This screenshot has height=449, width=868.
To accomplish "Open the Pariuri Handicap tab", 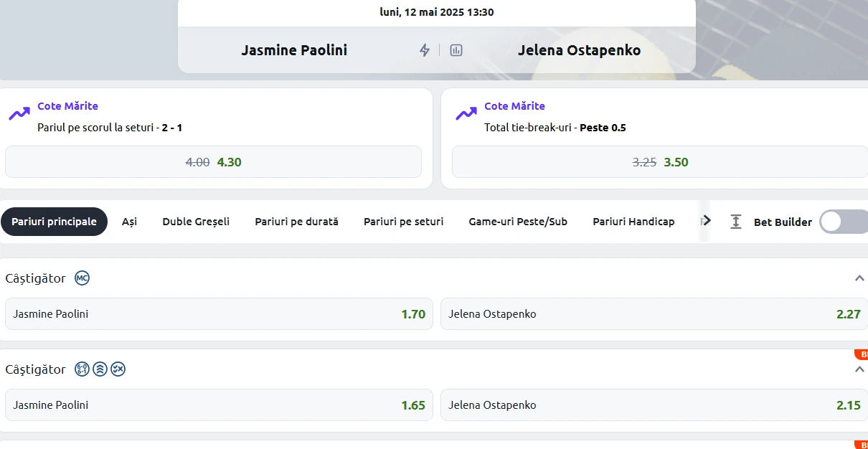I will [633, 222].
